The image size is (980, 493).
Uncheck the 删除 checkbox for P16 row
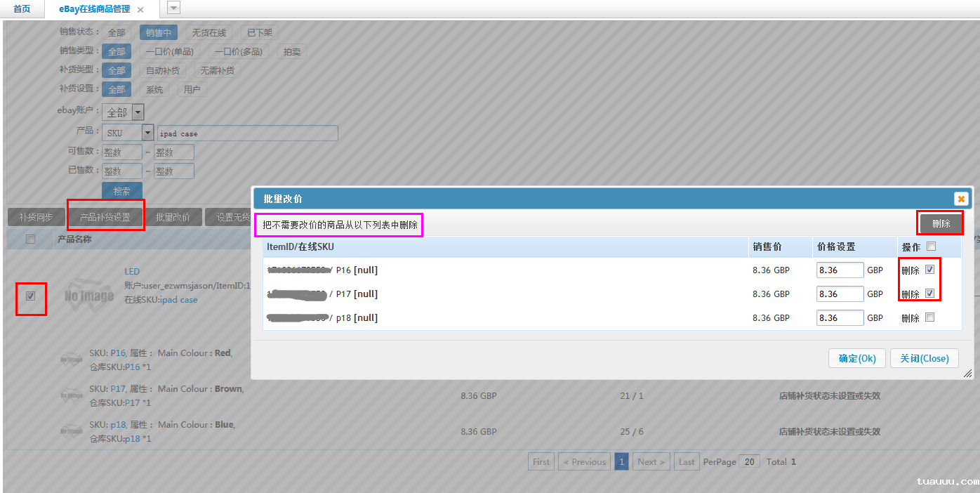click(928, 270)
